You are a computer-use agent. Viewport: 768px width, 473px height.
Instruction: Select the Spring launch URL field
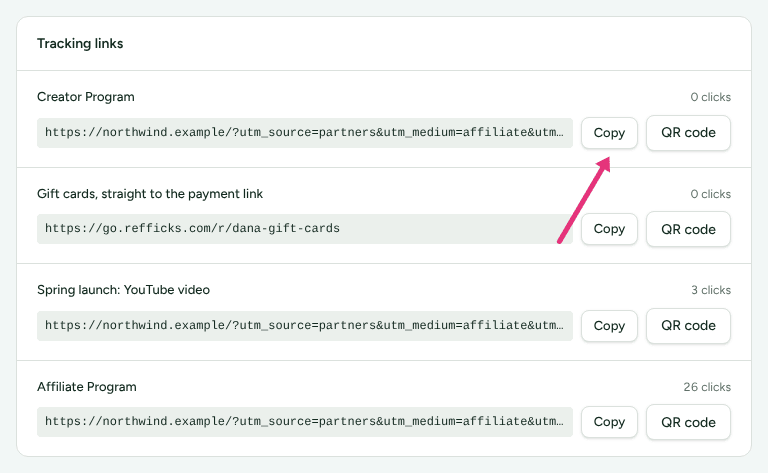point(305,326)
